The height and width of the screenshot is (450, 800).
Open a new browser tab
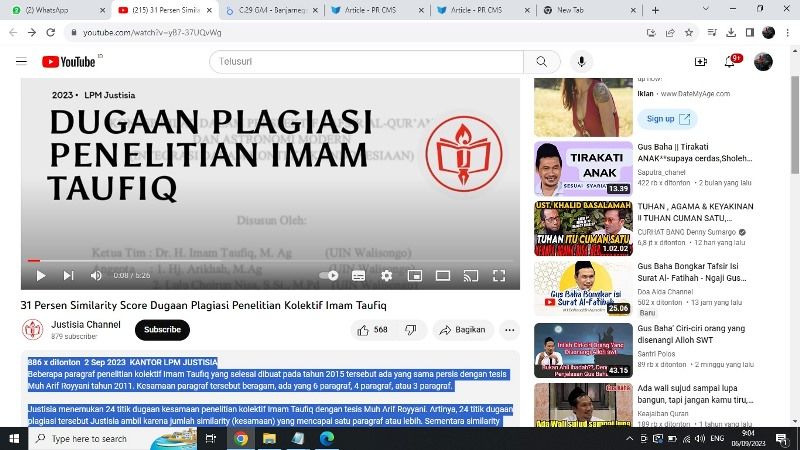pyautogui.click(x=656, y=10)
